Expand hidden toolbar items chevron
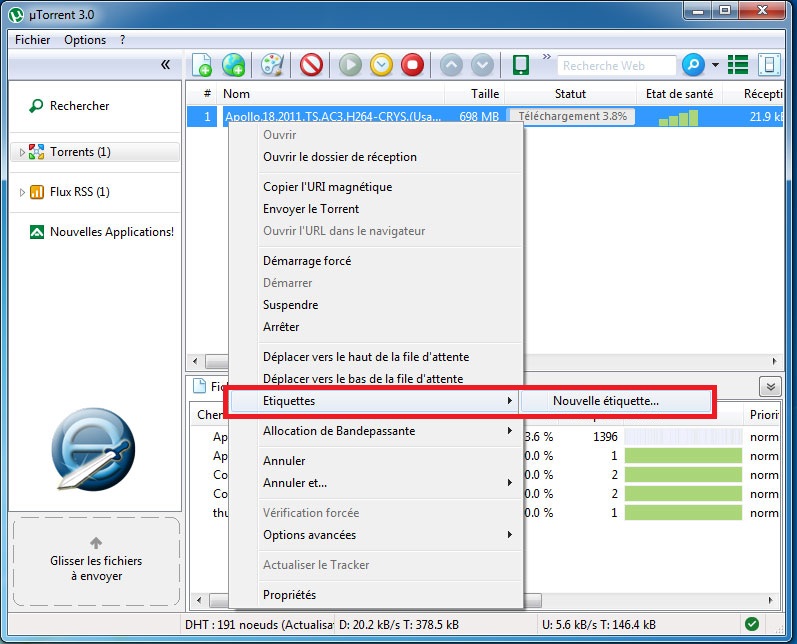 tap(546, 56)
